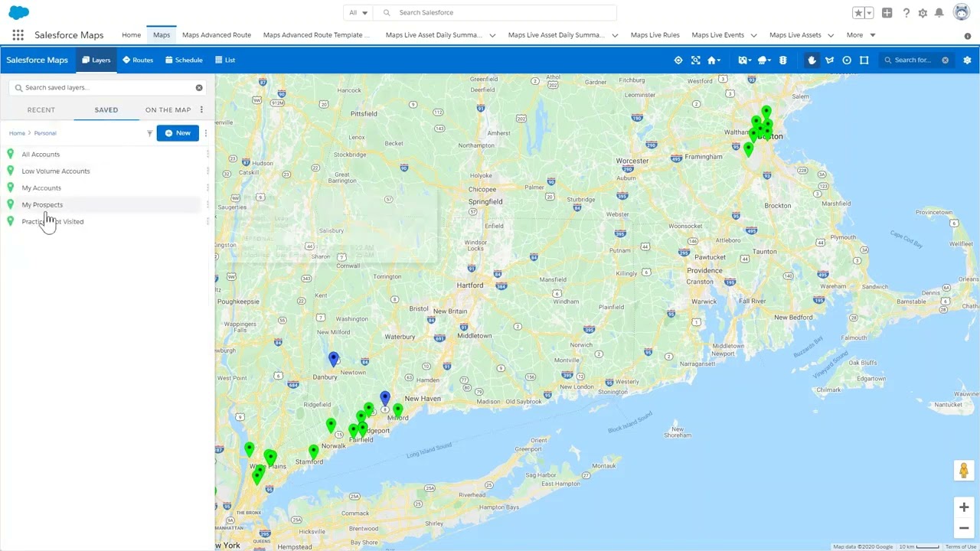Screen dimensions: 980x551
Task: Select the Maps tab
Action: tap(162, 35)
